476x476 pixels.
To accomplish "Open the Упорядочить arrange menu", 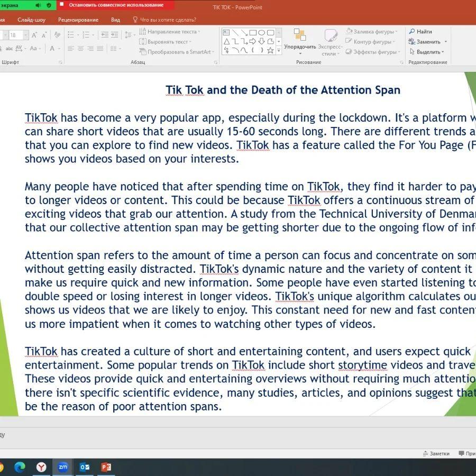I will (300, 42).
